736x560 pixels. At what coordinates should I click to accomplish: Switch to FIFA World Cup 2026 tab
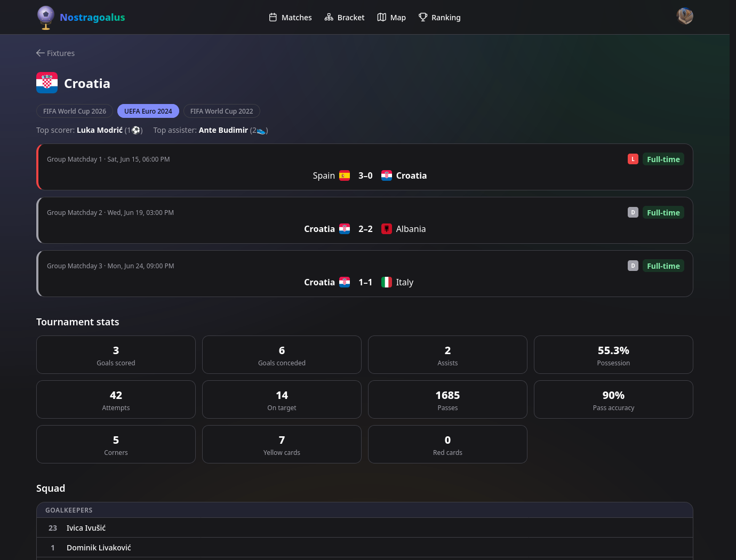tap(75, 111)
